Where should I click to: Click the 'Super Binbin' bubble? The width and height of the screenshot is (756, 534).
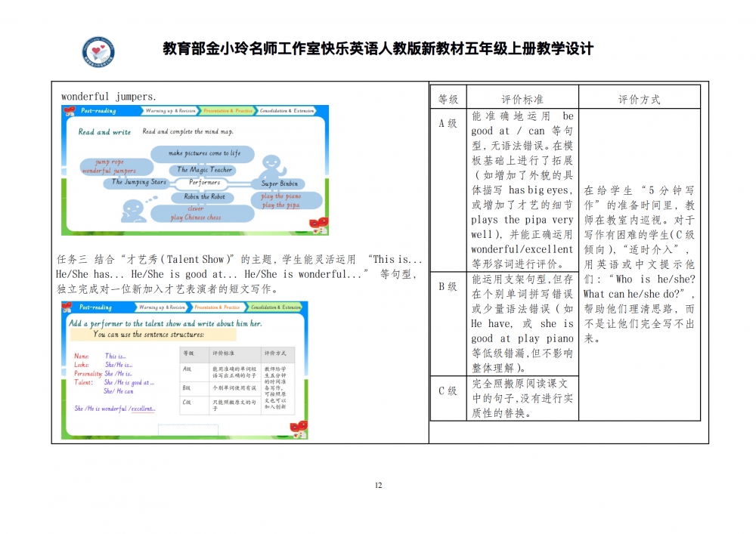[x=279, y=184]
